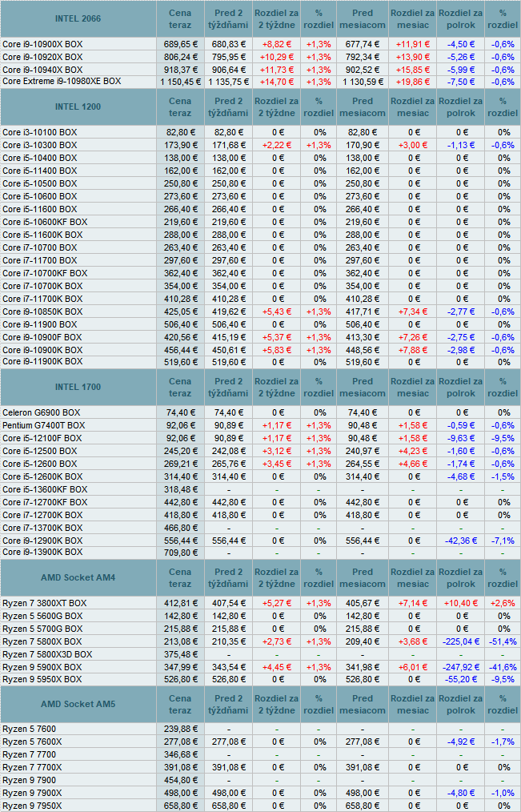The width and height of the screenshot is (521, 812).
Task: Click the AMD Socket AM4 section header
Action: pos(78,578)
